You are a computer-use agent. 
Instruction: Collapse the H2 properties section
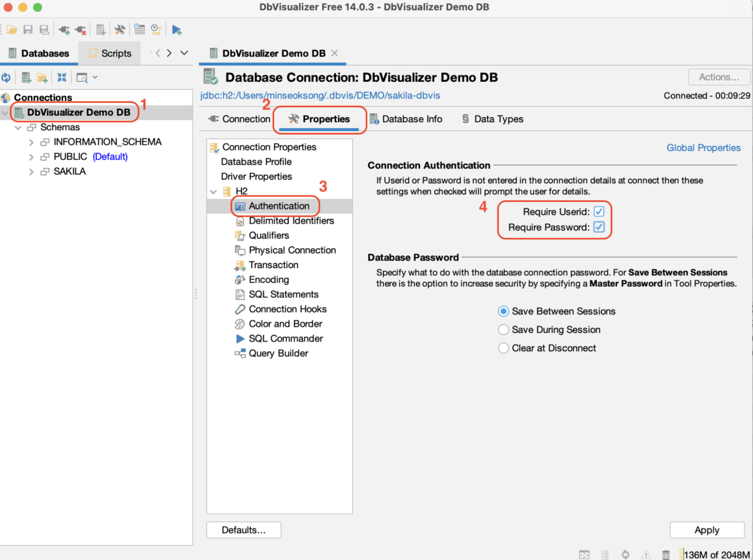point(214,191)
